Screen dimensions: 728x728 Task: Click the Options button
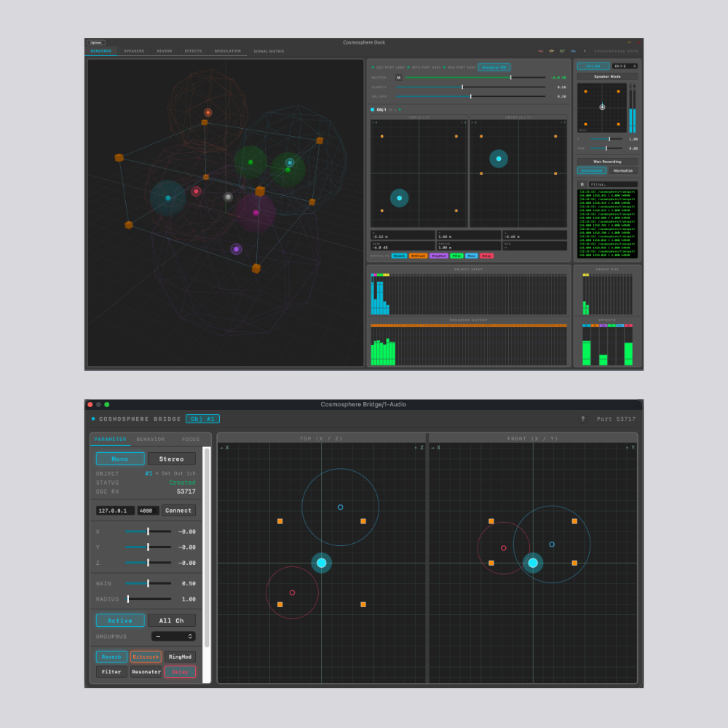tap(95, 42)
